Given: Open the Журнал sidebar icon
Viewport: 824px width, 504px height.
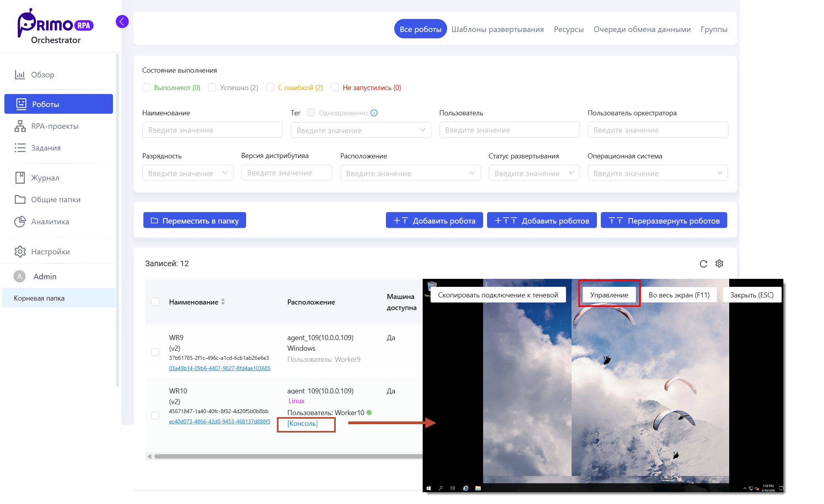Looking at the screenshot, I should point(20,178).
